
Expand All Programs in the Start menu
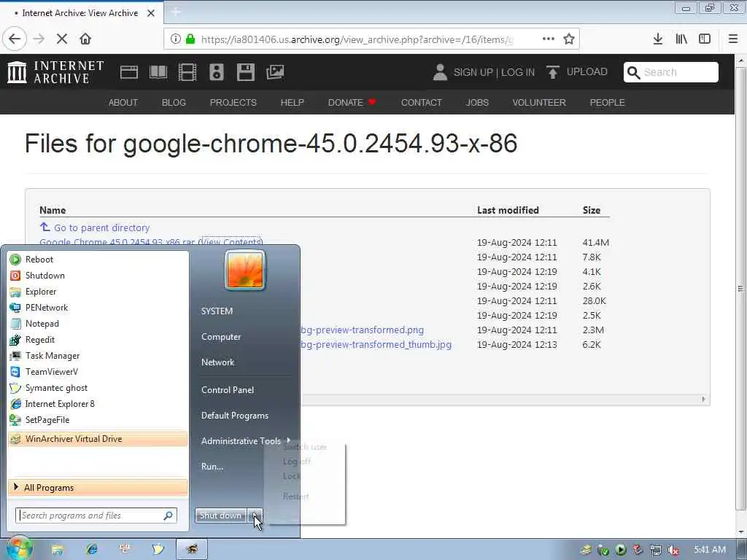[98, 488]
